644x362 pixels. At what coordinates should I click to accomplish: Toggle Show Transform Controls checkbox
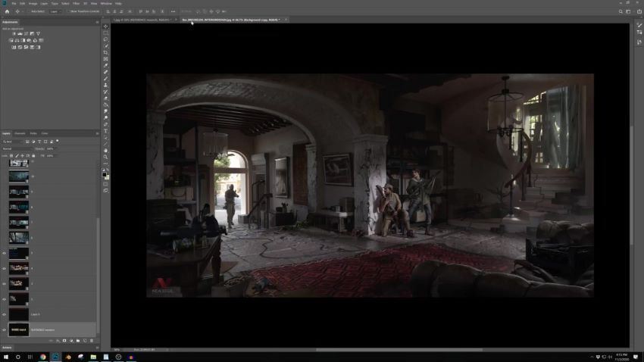(x=69, y=11)
